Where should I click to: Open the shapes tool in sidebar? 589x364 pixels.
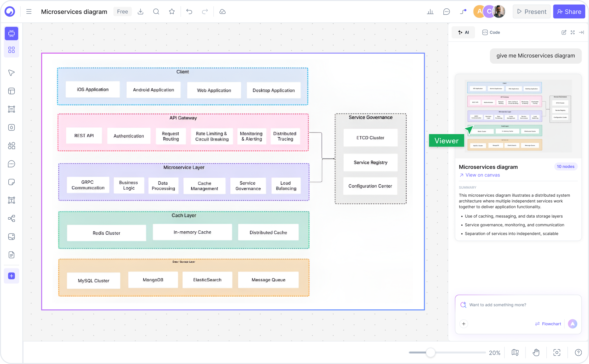(11, 146)
